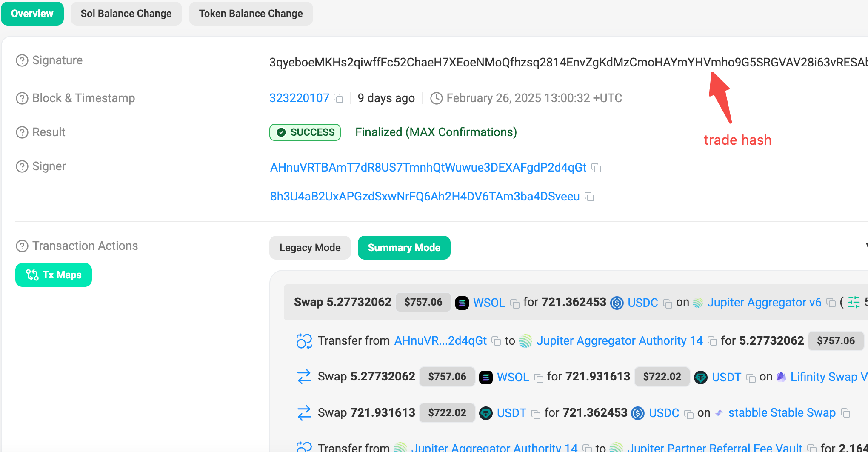Switch to Sol Balance Change tab

tap(126, 14)
